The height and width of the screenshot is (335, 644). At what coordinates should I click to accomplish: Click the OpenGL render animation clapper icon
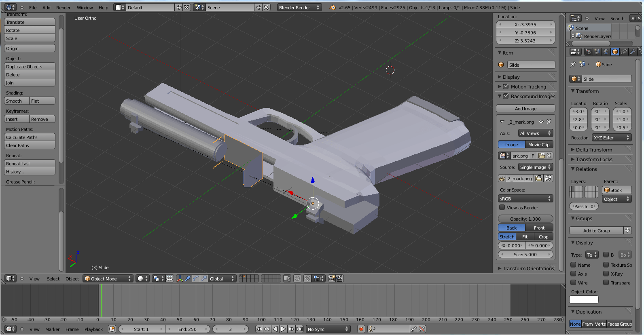339,278
